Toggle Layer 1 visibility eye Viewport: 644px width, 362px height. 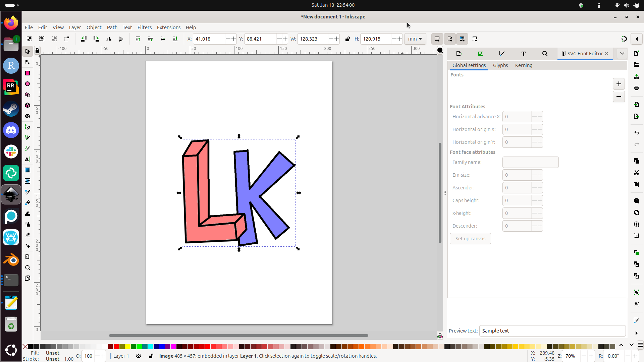coord(139,356)
